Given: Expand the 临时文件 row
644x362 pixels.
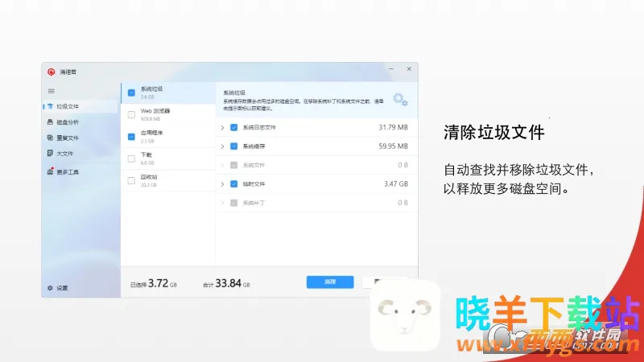Looking at the screenshot, I should pyautogui.click(x=223, y=184).
